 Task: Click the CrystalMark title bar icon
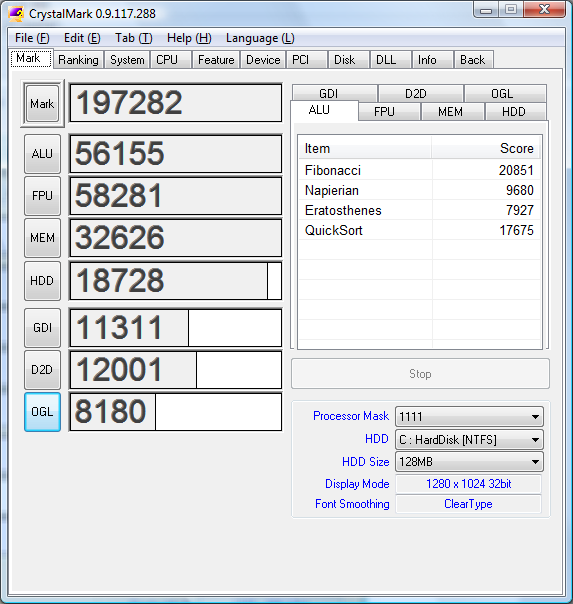[16, 13]
